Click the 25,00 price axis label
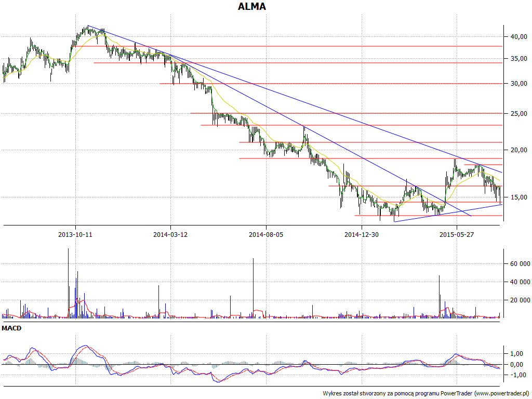This screenshot has width=532, height=399. click(519, 114)
